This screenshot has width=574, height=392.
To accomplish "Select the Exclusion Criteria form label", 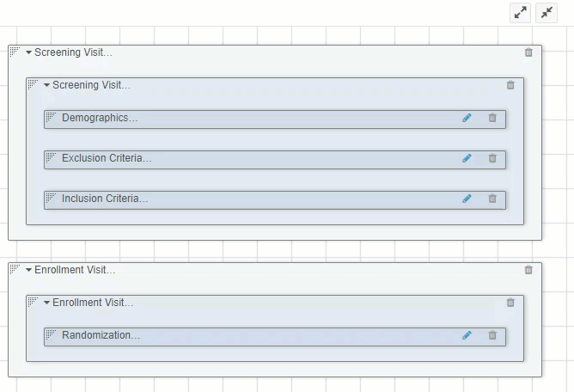I will [106, 158].
